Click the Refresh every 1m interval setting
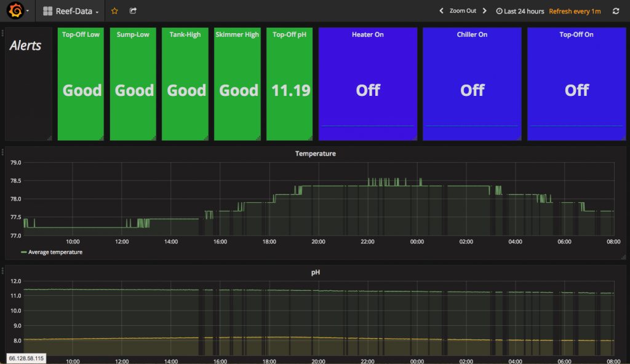 coord(575,11)
